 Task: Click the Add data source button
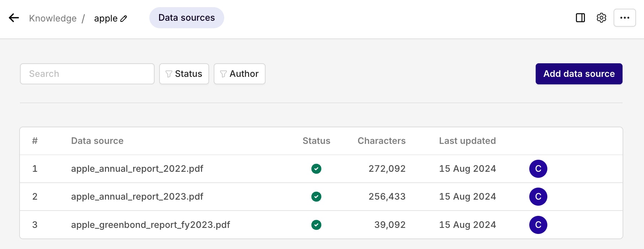[x=579, y=74]
